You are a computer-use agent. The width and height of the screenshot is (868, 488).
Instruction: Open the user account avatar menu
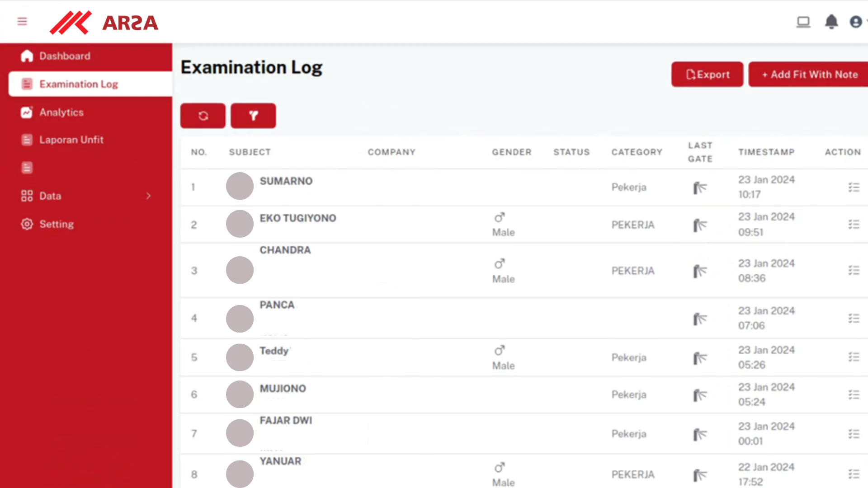pyautogui.click(x=855, y=22)
